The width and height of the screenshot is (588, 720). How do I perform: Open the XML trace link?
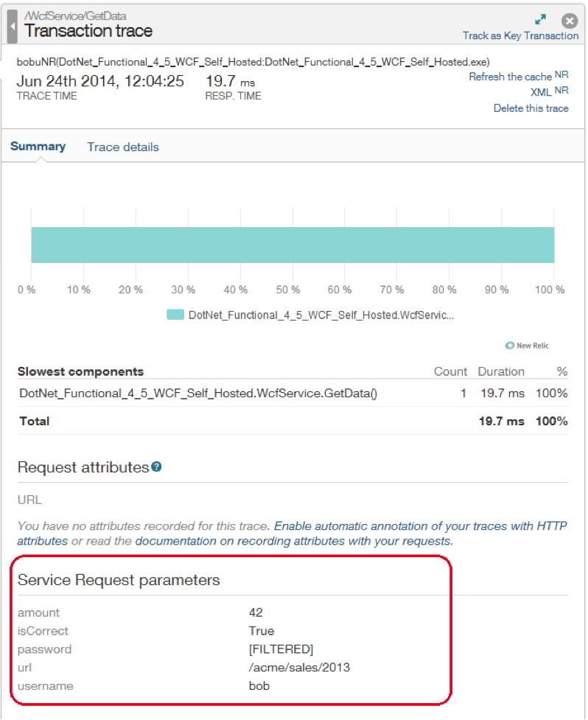[542, 92]
